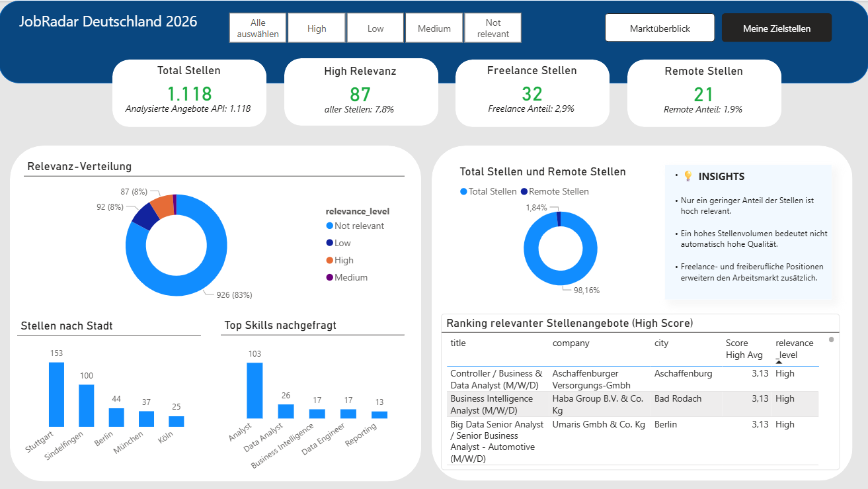Enable the Not relevant slicer option

(x=493, y=28)
